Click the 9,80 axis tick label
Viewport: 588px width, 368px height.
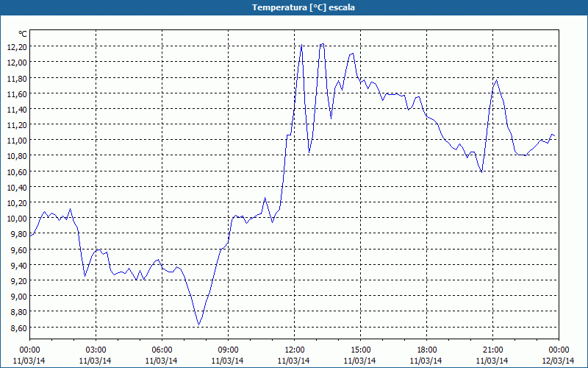coord(18,234)
